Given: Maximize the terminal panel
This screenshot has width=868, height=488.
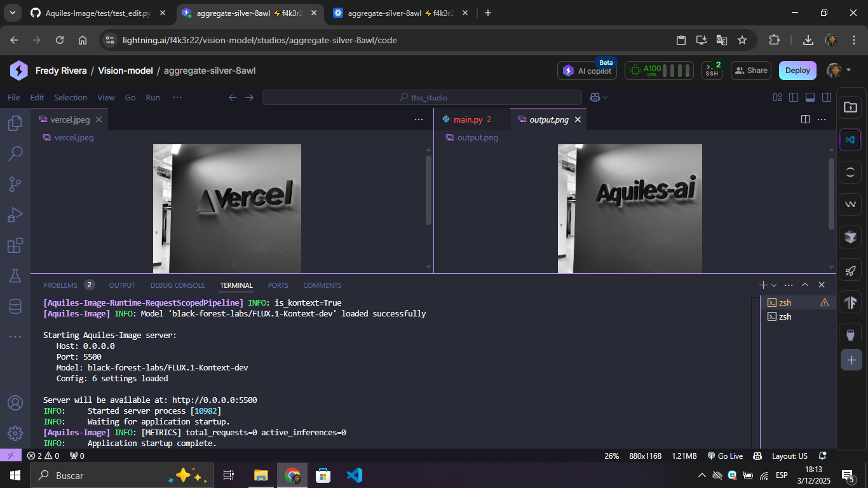Looking at the screenshot, I should pyautogui.click(x=805, y=285).
